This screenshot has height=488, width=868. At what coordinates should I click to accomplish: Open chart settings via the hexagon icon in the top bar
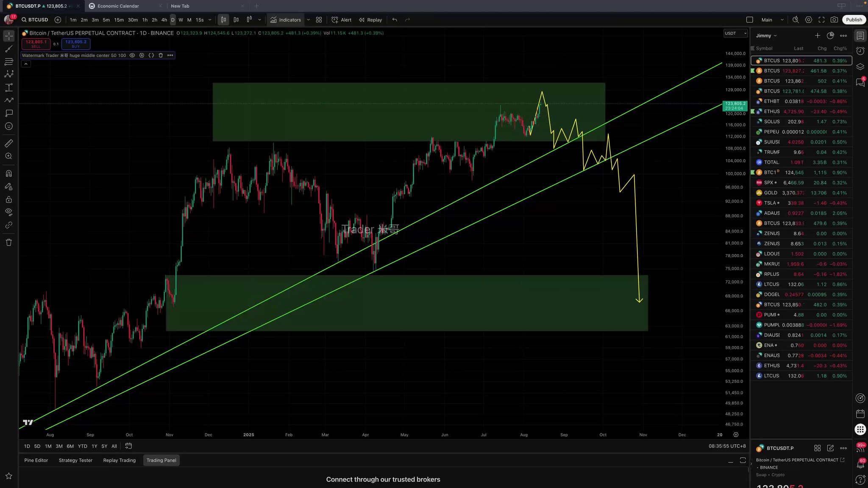pos(809,20)
